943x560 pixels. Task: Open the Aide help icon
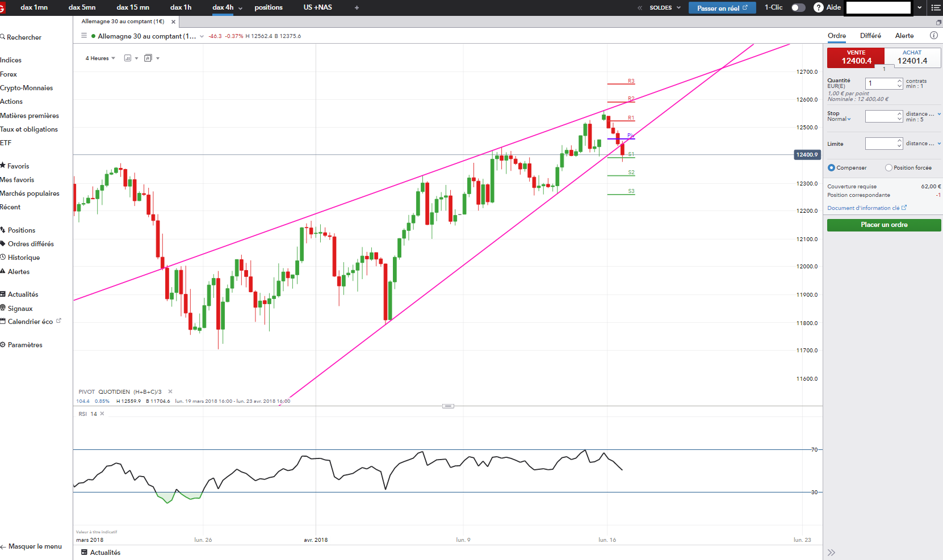point(818,7)
